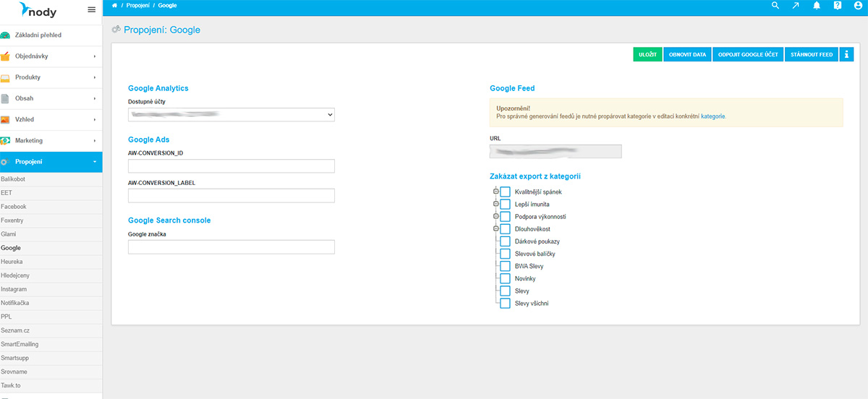Follow the kategorie link in the warning
Image resolution: width=868 pixels, height=399 pixels.
pyautogui.click(x=712, y=116)
